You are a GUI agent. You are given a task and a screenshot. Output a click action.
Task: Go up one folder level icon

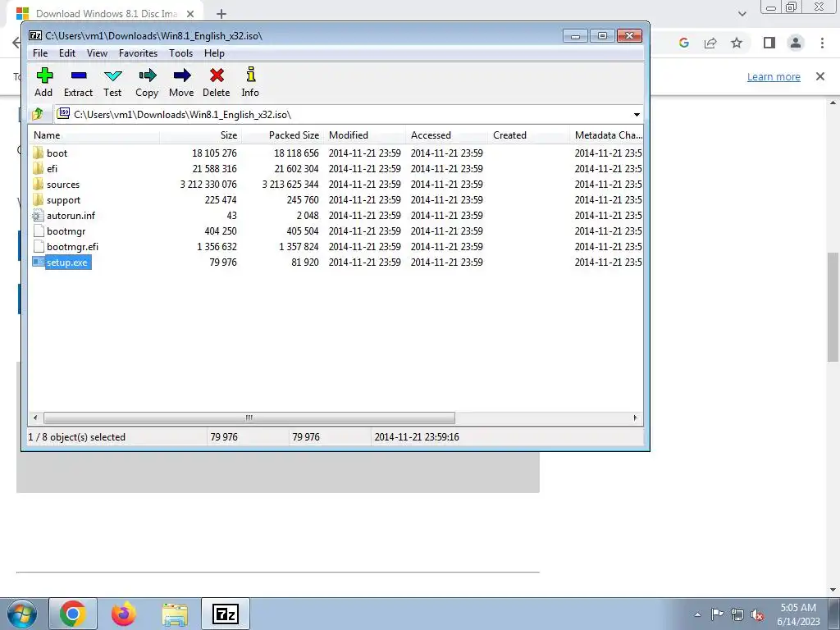tap(38, 114)
